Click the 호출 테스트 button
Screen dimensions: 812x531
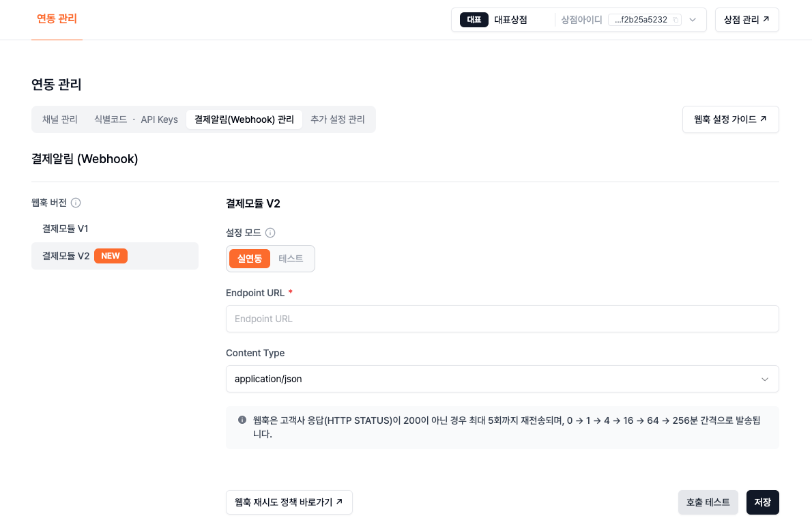(x=708, y=502)
